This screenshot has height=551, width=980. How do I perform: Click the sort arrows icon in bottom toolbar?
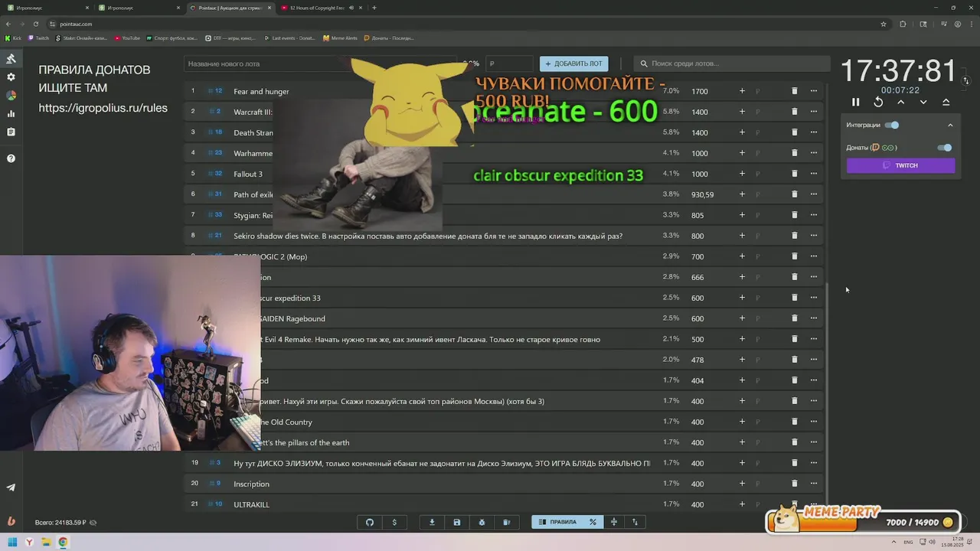(x=635, y=522)
